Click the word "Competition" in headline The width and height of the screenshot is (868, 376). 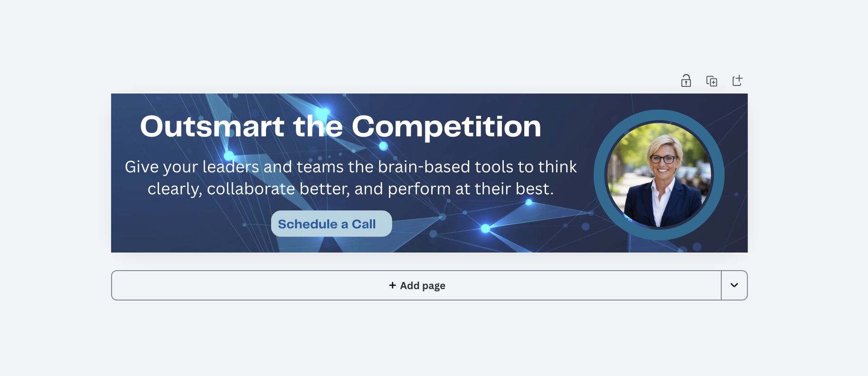click(446, 127)
